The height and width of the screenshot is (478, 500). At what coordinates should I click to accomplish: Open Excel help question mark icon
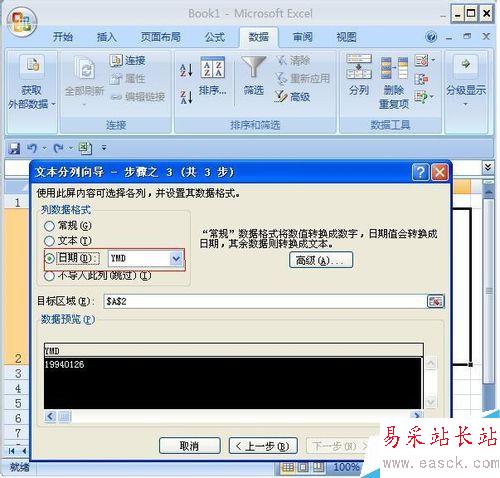coord(431,36)
